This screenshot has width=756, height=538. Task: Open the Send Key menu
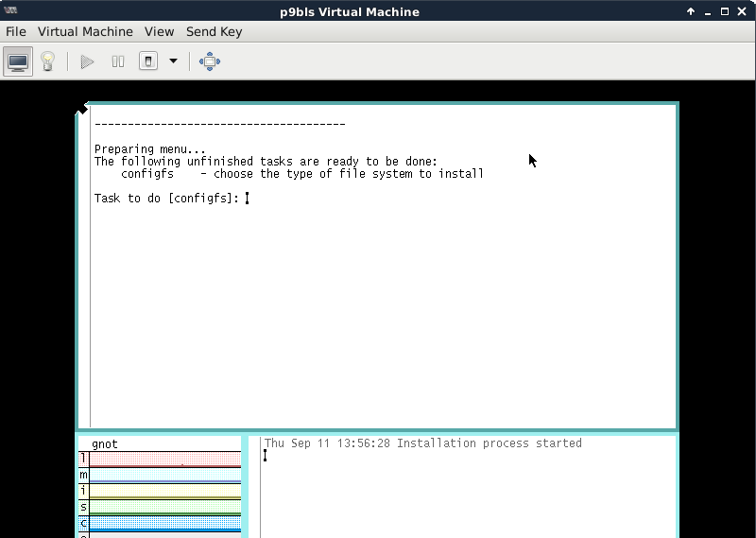tap(214, 31)
